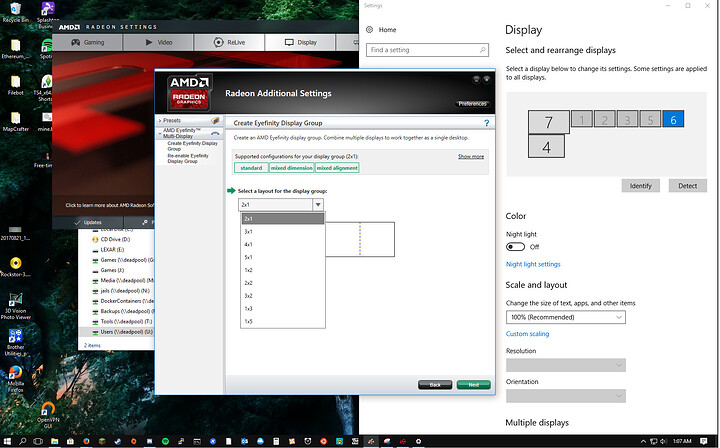The image size is (720, 448).
Task: Select the 4x1 layout option
Action: tap(283, 244)
